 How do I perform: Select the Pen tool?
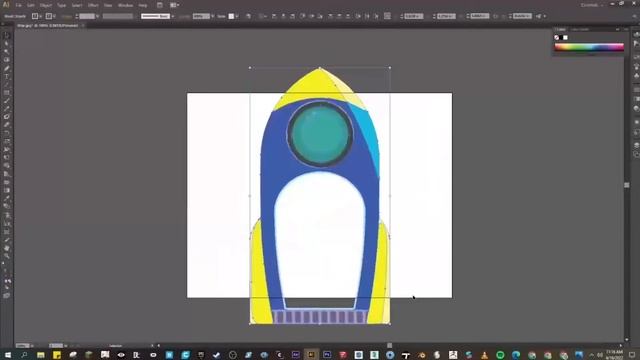(x=7, y=68)
